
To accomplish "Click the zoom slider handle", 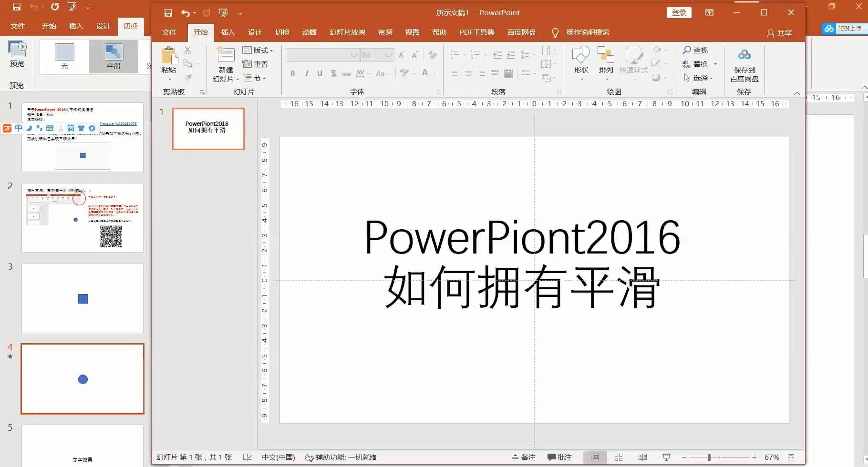I will pyautogui.click(x=709, y=457).
